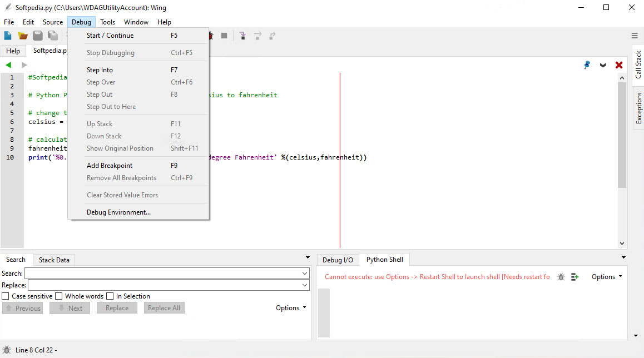
Task: Switch to the Search tab
Action: point(16,260)
